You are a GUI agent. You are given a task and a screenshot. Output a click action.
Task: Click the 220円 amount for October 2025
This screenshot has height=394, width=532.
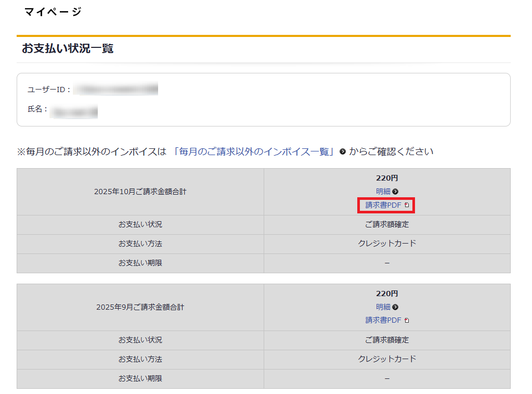coord(387,178)
